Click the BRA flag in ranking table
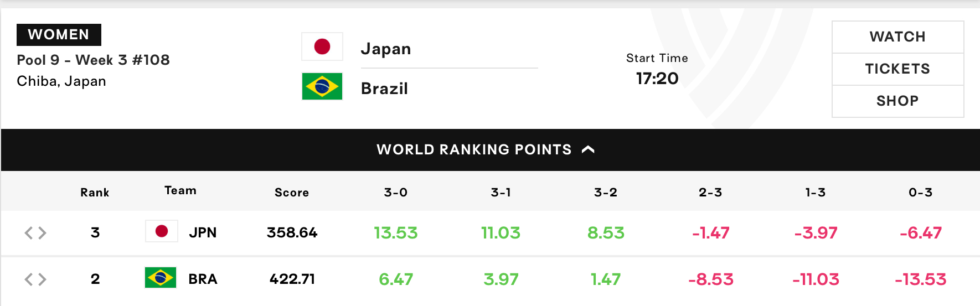Viewport: 980px width, 306px height. coord(161,278)
